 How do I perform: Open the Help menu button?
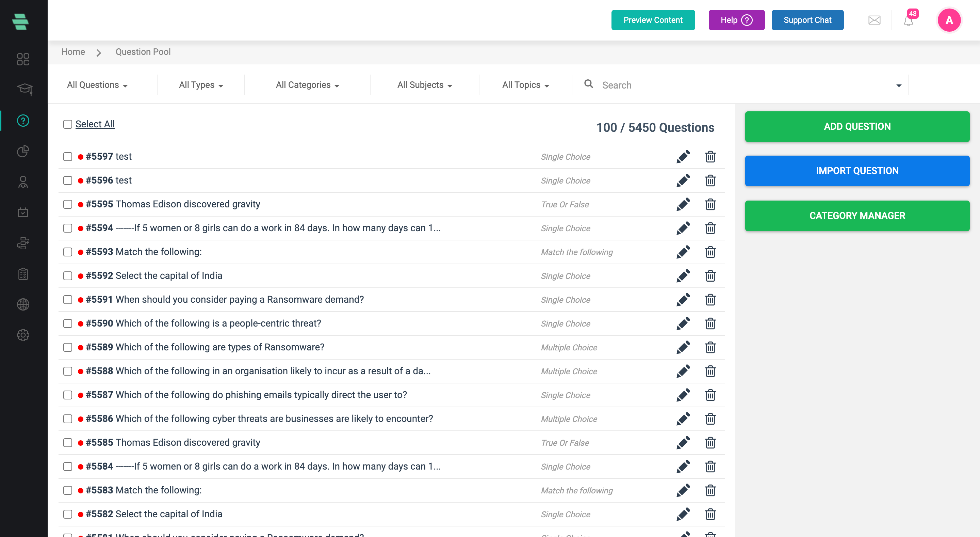(736, 20)
